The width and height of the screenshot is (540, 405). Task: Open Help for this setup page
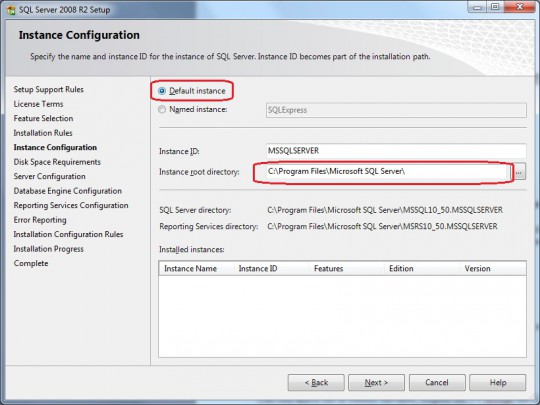(x=498, y=383)
